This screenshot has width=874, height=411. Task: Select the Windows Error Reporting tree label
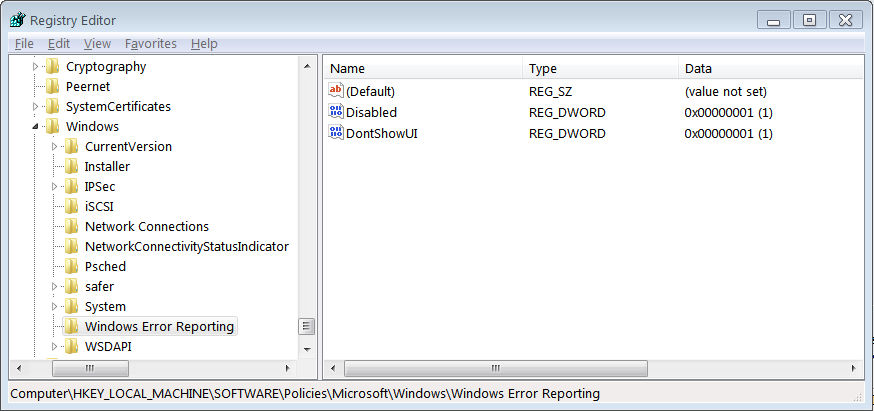tap(159, 326)
